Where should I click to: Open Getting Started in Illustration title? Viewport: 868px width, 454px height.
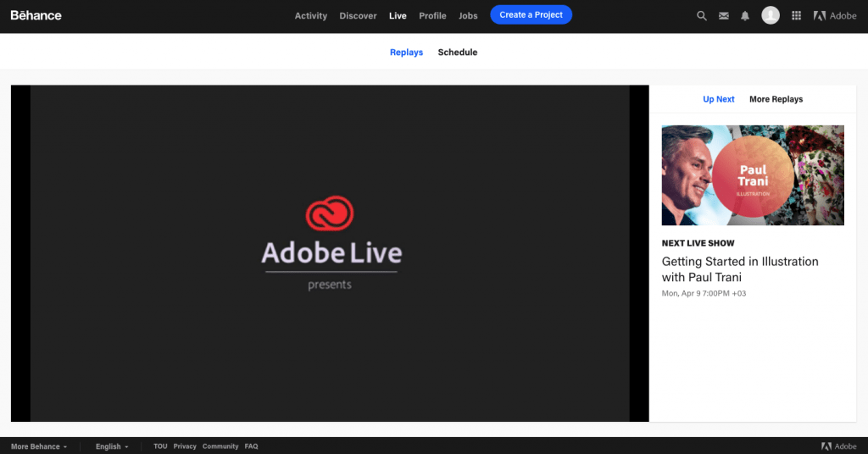coord(739,269)
